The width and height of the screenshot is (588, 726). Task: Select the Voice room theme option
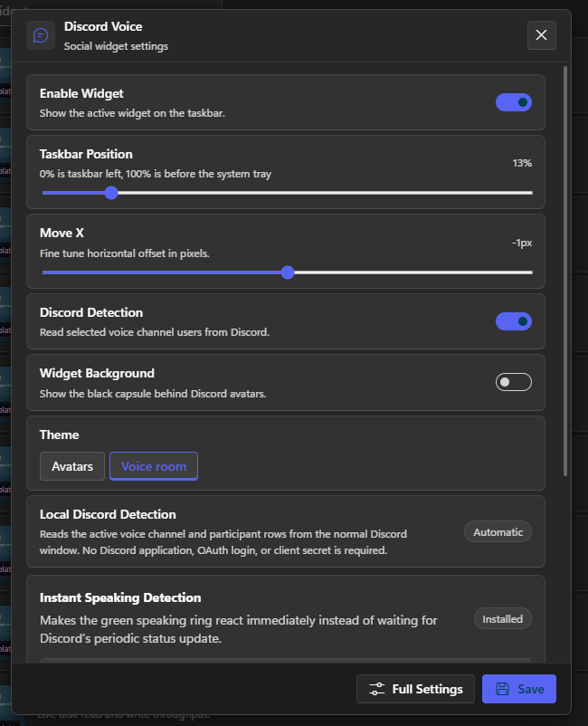[x=154, y=466]
